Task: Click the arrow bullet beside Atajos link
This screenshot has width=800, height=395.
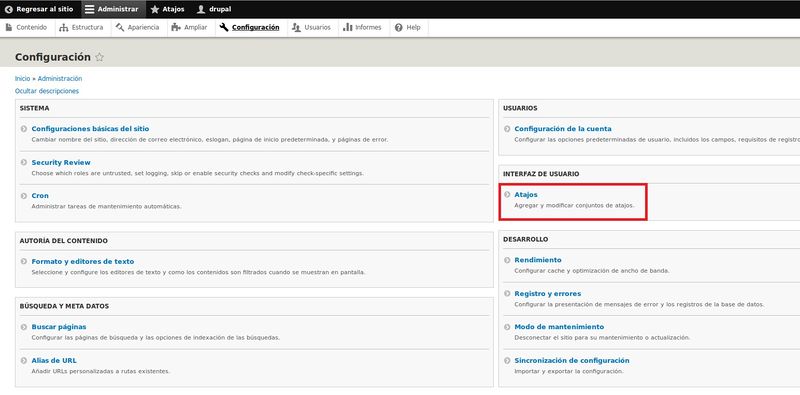Action: 507,194
